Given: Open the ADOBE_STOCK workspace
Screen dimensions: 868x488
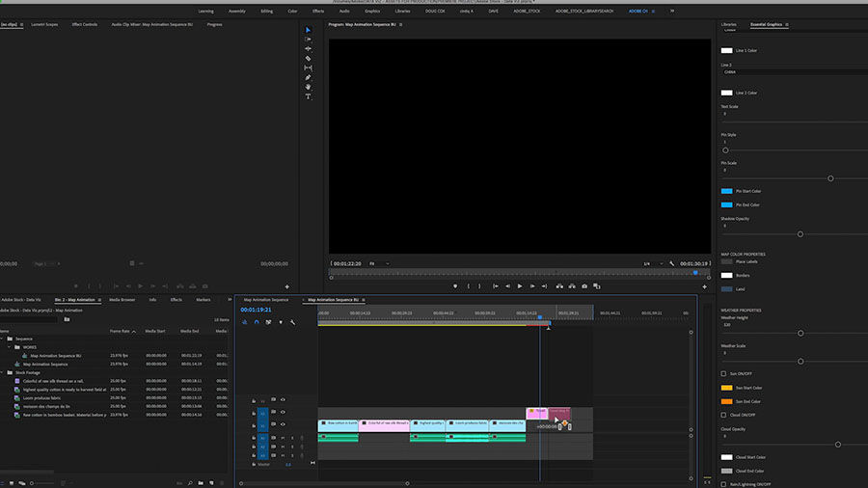Looking at the screenshot, I should [x=526, y=11].
